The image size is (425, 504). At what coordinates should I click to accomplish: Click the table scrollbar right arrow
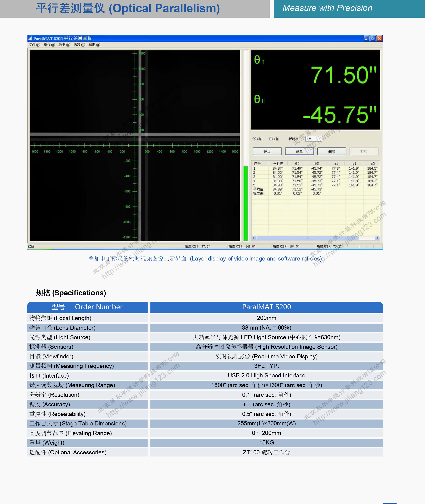377,238
